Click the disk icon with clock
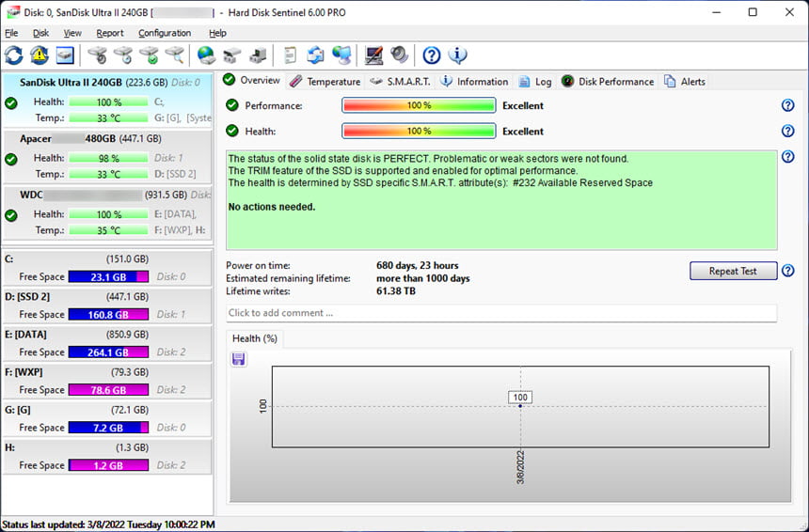The height and width of the screenshot is (532, 809). (123, 55)
